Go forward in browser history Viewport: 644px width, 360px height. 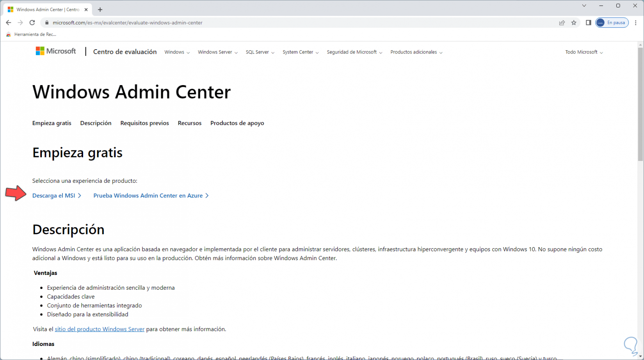[x=20, y=23]
